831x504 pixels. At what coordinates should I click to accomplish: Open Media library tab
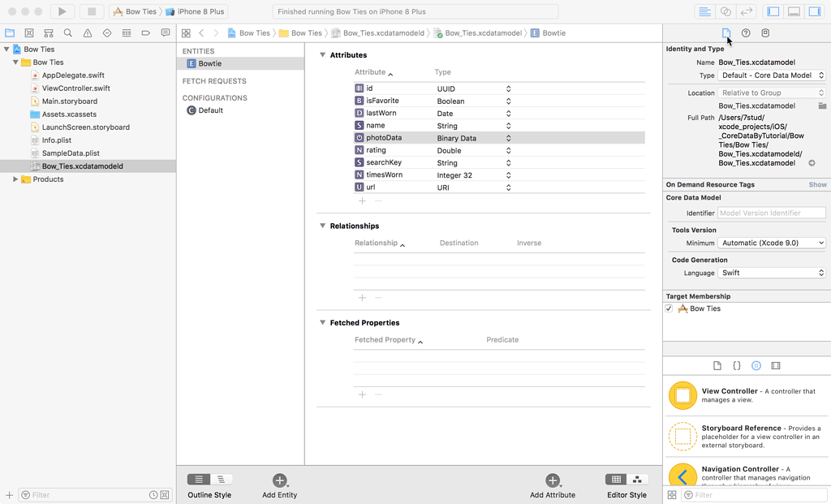(776, 366)
